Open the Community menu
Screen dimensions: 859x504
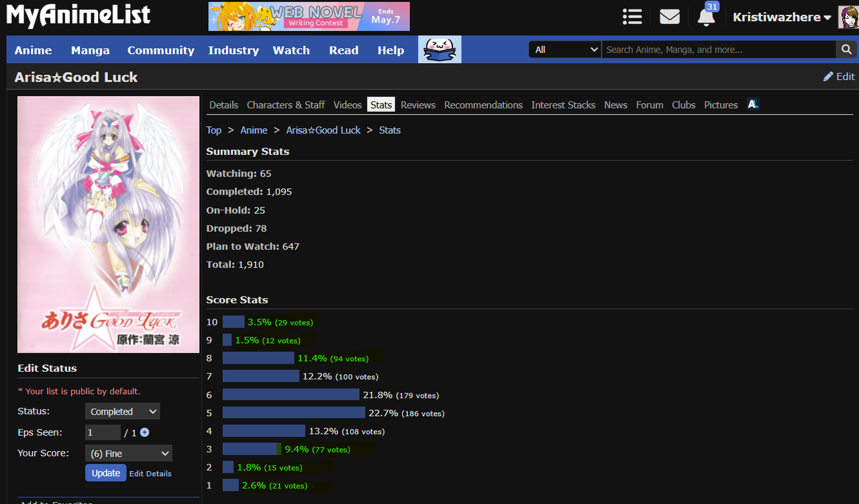point(161,50)
